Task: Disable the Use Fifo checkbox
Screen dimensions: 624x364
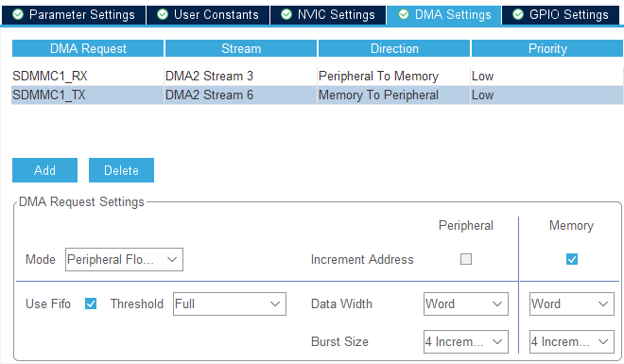Action: 91,303
